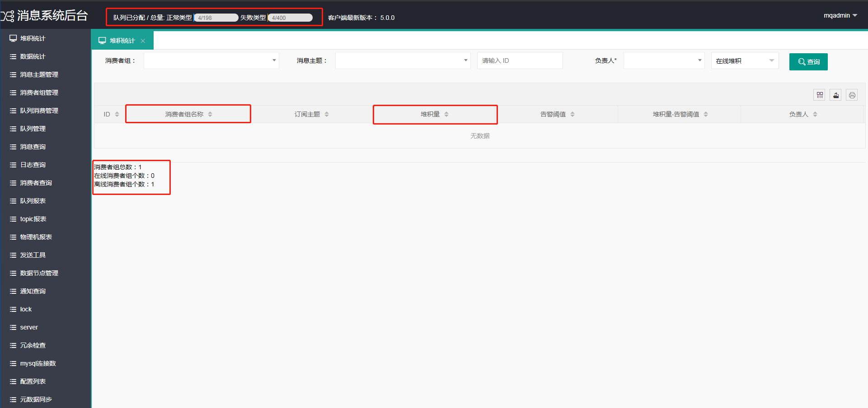Sort table by 消费者组名称 column
Image resolution: width=868 pixels, height=408 pixels.
click(210, 114)
